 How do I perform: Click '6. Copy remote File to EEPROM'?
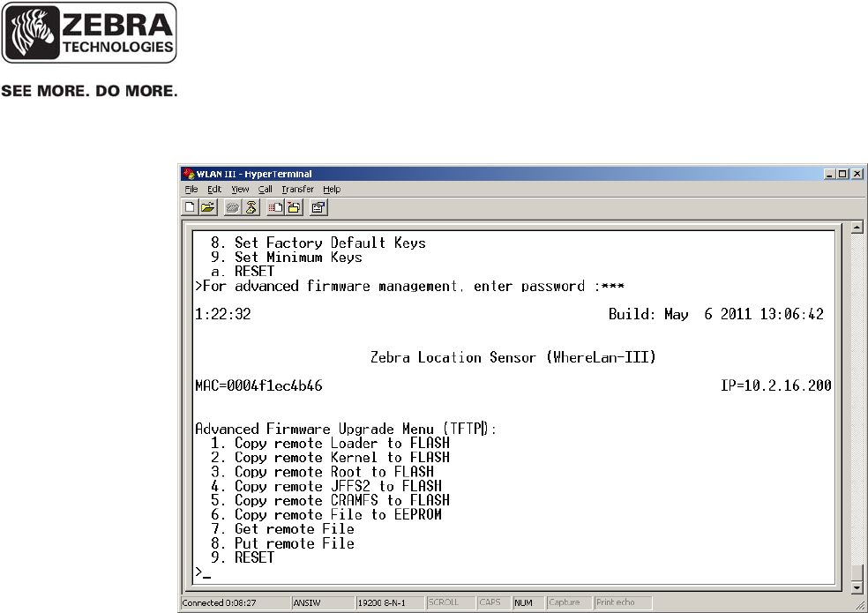pos(326,515)
